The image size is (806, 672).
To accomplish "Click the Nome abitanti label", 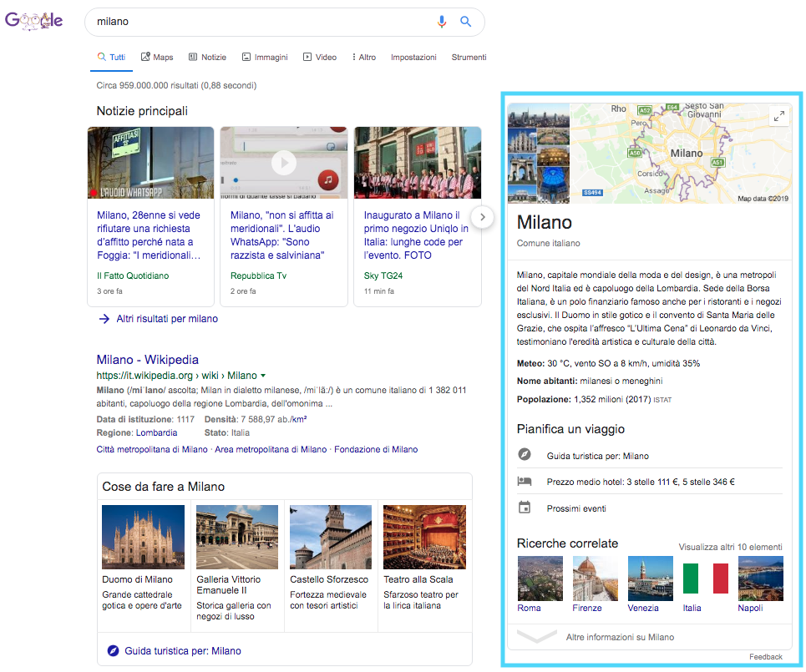I will [547, 381].
